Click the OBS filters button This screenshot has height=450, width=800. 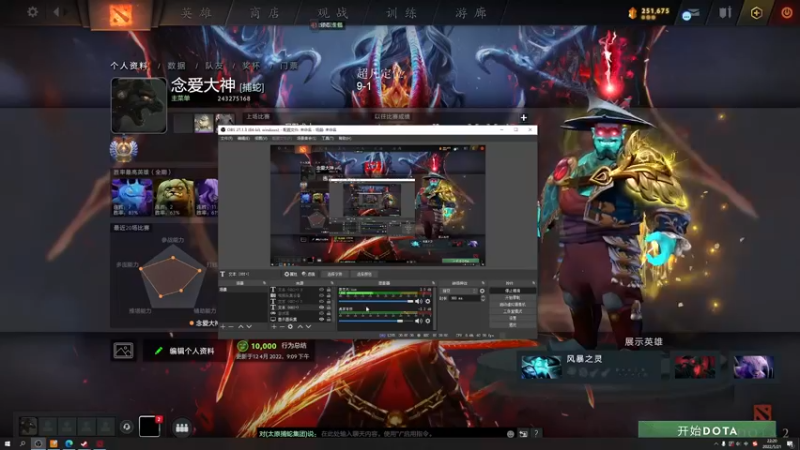coord(308,274)
